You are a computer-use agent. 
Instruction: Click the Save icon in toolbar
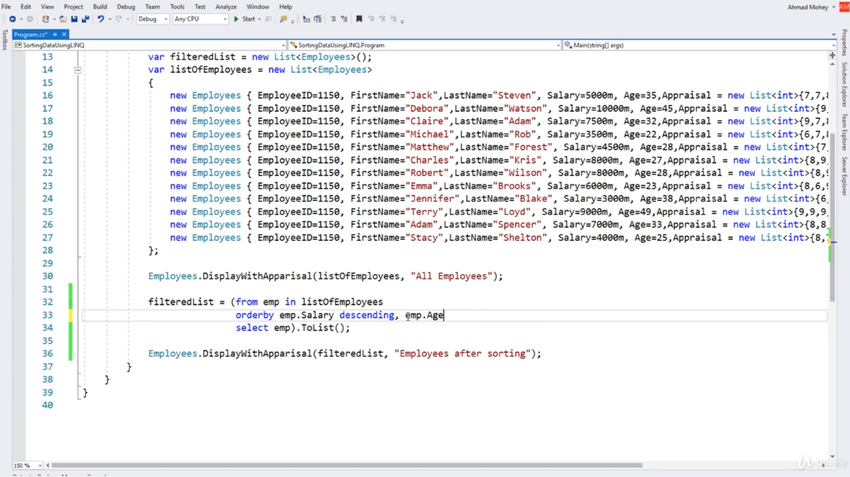coord(74,19)
